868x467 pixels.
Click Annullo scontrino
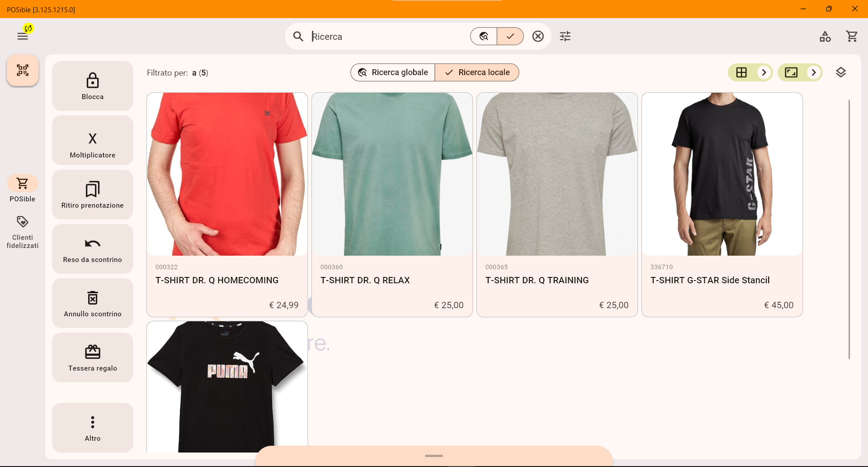(93, 303)
